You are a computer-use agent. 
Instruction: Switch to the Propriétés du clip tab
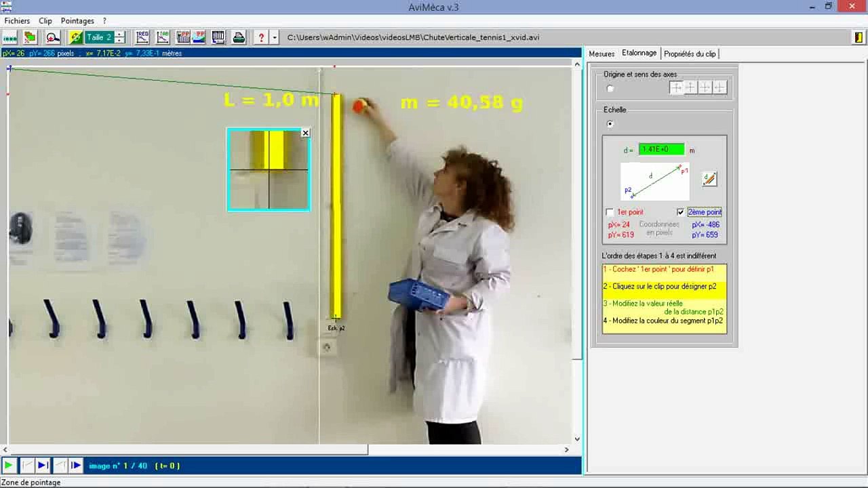tap(690, 54)
